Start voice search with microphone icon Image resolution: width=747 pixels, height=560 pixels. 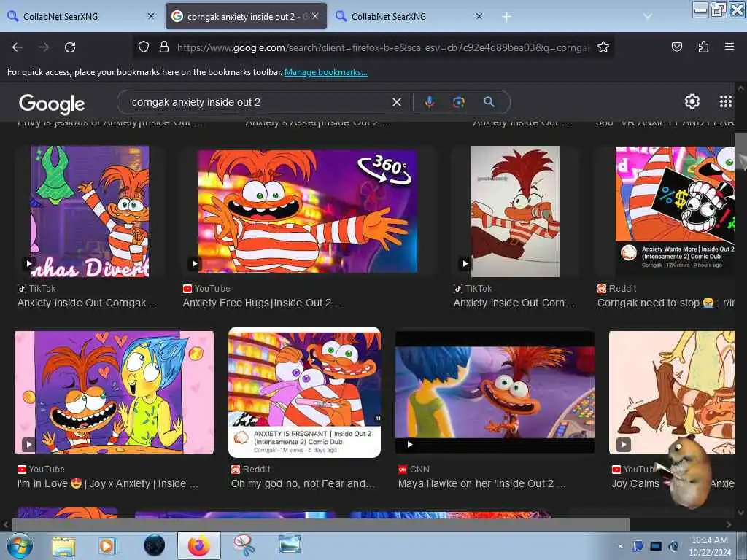429,102
